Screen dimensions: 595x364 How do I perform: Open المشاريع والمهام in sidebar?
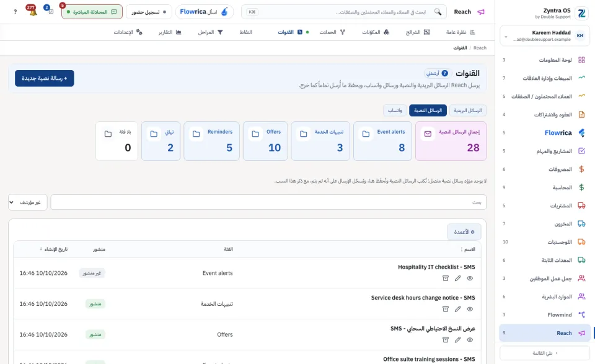[544, 151]
